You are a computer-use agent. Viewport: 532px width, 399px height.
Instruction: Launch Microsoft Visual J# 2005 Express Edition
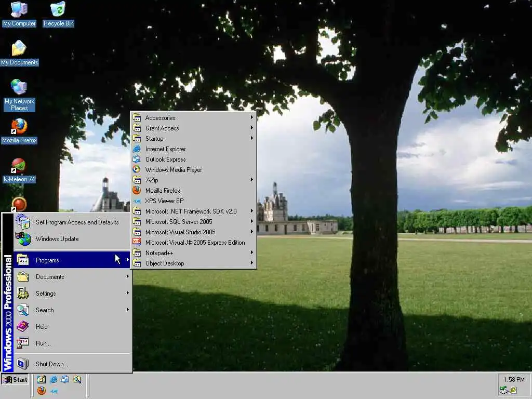tap(193, 243)
